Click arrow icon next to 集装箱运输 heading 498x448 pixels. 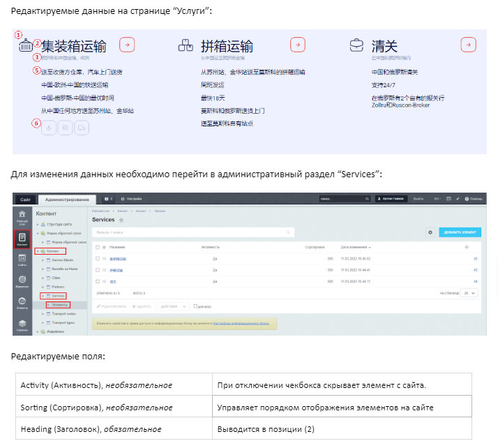127,45
